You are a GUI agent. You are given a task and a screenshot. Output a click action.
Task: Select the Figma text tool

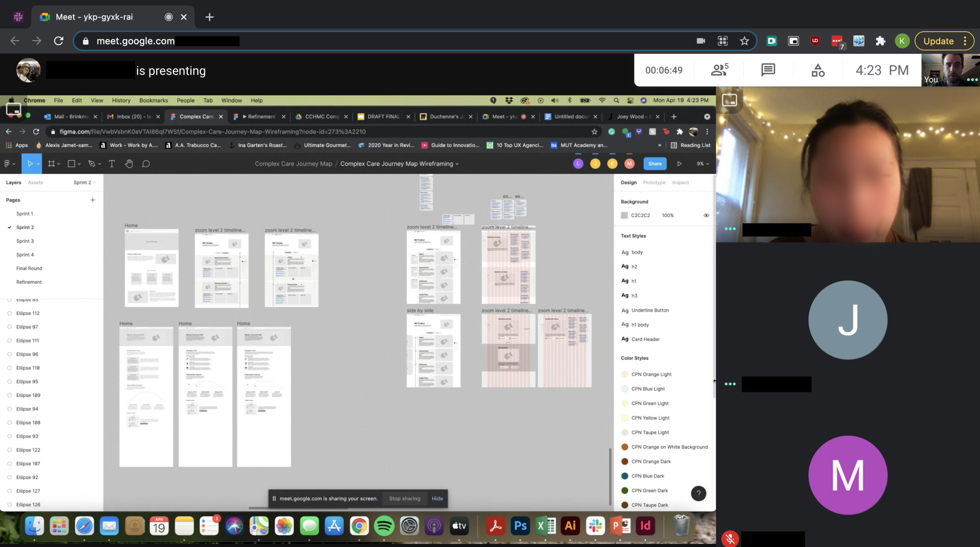pyautogui.click(x=112, y=164)
